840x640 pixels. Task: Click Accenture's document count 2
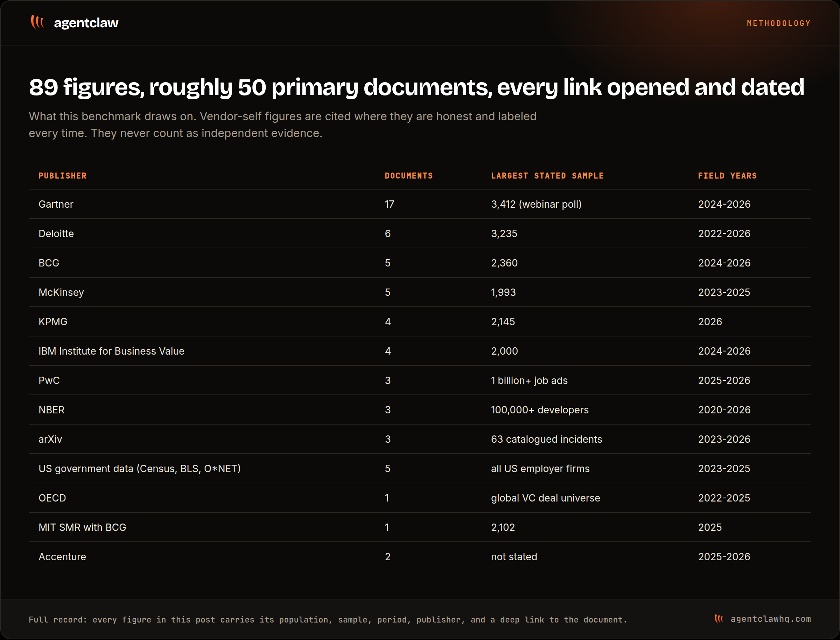(388, 556)
